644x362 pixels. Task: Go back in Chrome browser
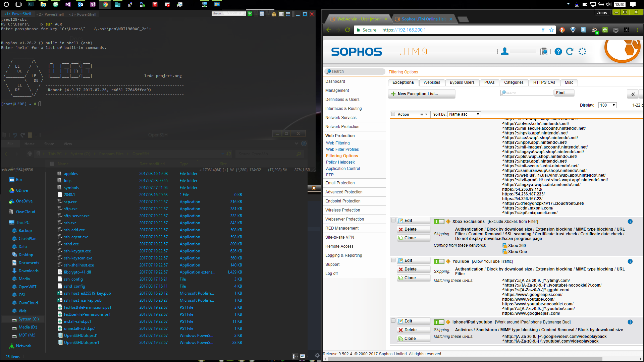(x=329, y=30)
